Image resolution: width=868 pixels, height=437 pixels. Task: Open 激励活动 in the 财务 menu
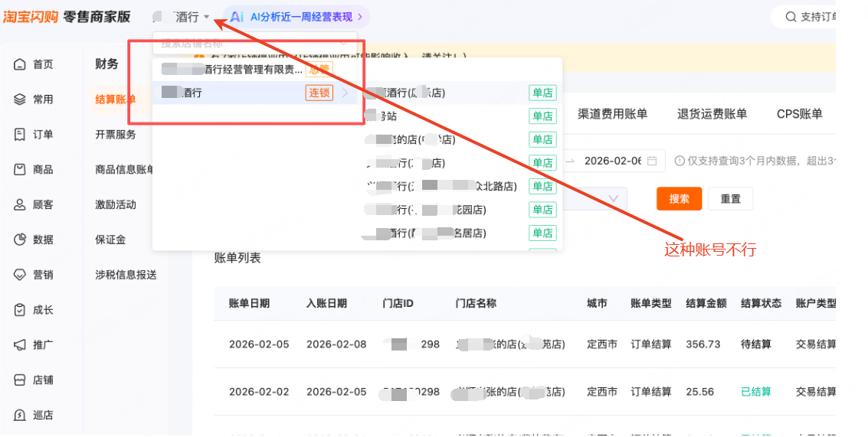(x=116, y=204)
